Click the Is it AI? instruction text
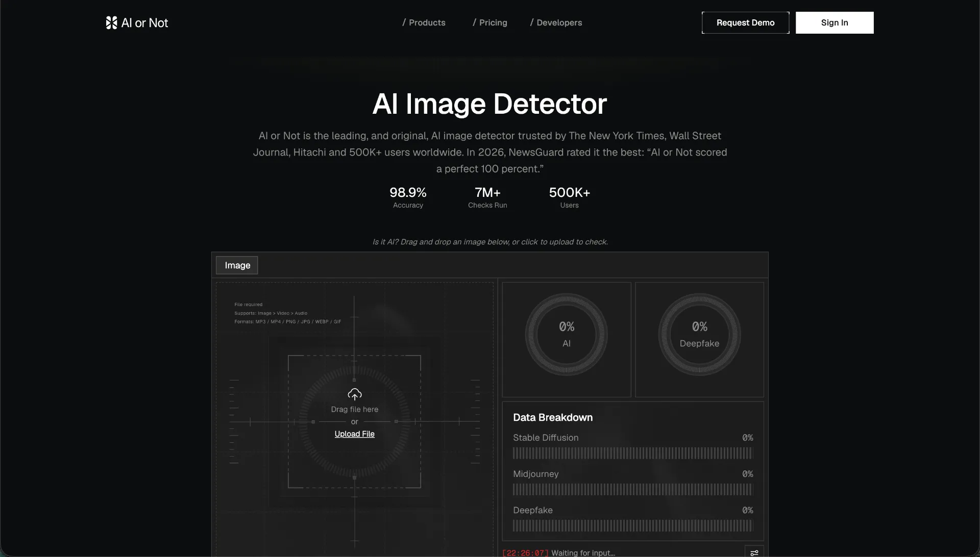 pos(490,242)
